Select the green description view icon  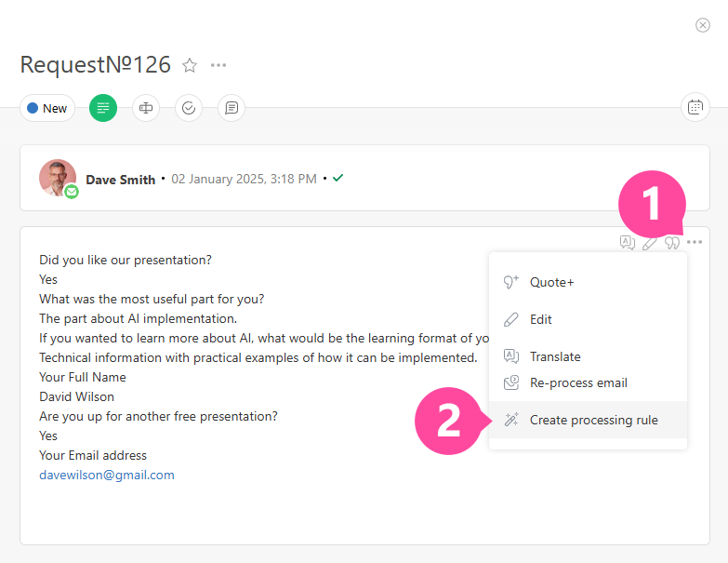[x=103, y=108]
